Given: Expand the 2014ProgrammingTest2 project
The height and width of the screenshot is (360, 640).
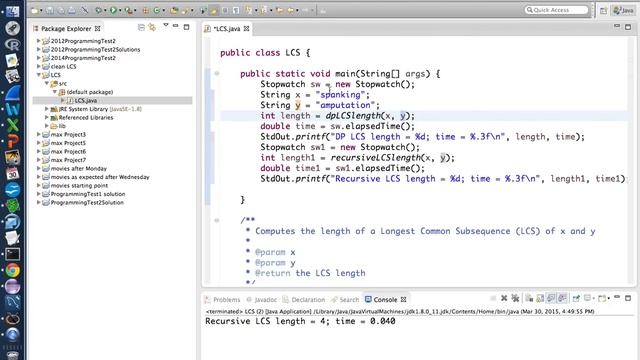Looking at the screenshot, I should (38, 58).
